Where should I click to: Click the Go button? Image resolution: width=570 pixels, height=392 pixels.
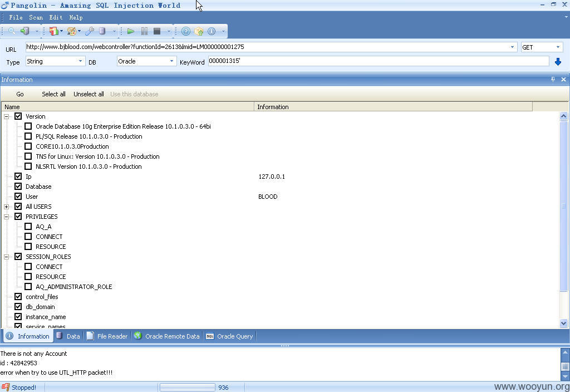pos(20,94)
